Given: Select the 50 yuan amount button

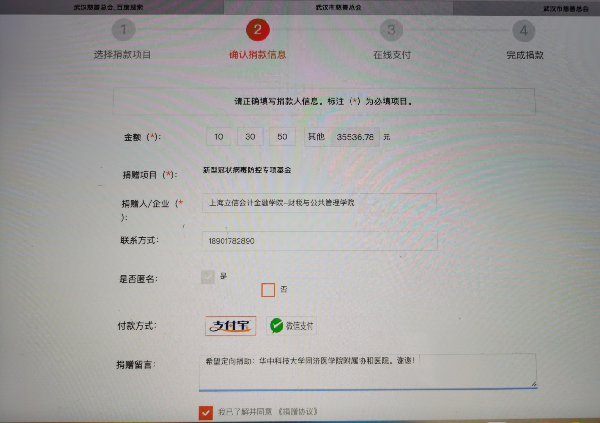Looking at the screenshot, I should coord(285,136).
